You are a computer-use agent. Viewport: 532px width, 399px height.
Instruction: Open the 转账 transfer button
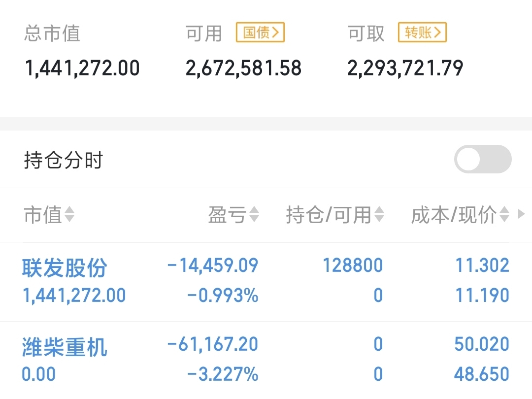422,33
